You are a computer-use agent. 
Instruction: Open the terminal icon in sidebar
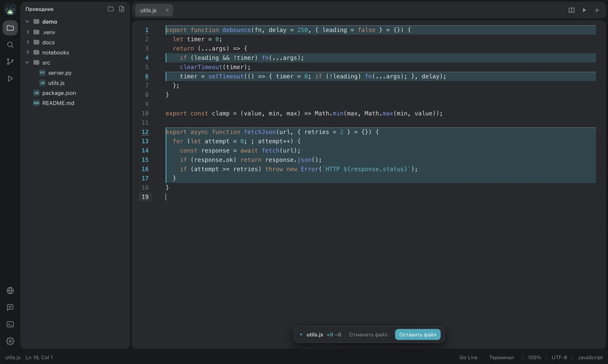[10, 324]
